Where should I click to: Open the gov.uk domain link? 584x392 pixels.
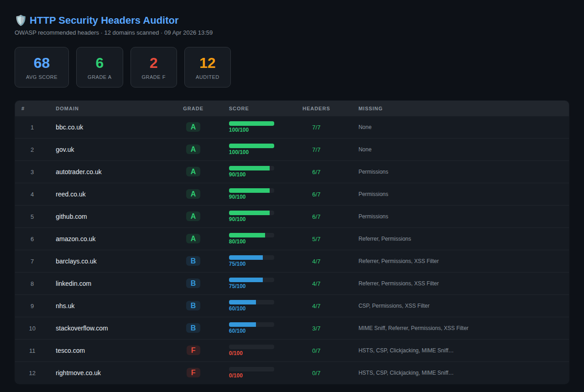click(65, 149)
